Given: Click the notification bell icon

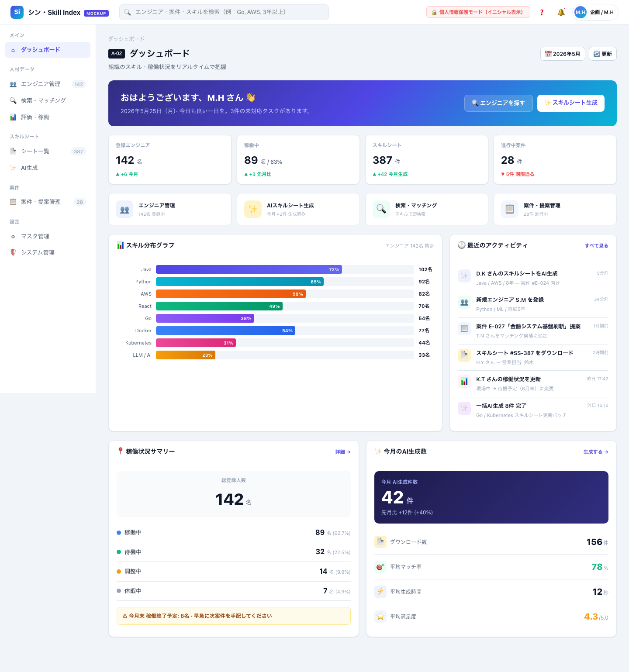Looking at the screenshot, I should click(561, 12).
